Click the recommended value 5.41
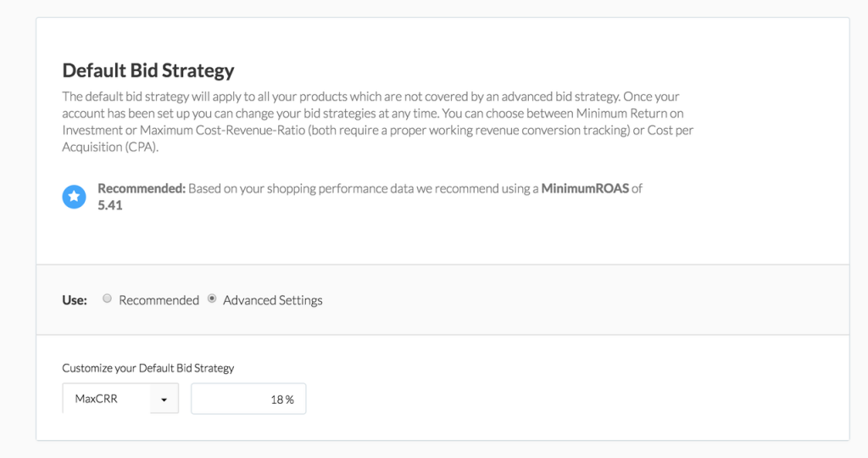Screen dimensions: 868x458 pyautogui.click(x=109, y=205)
